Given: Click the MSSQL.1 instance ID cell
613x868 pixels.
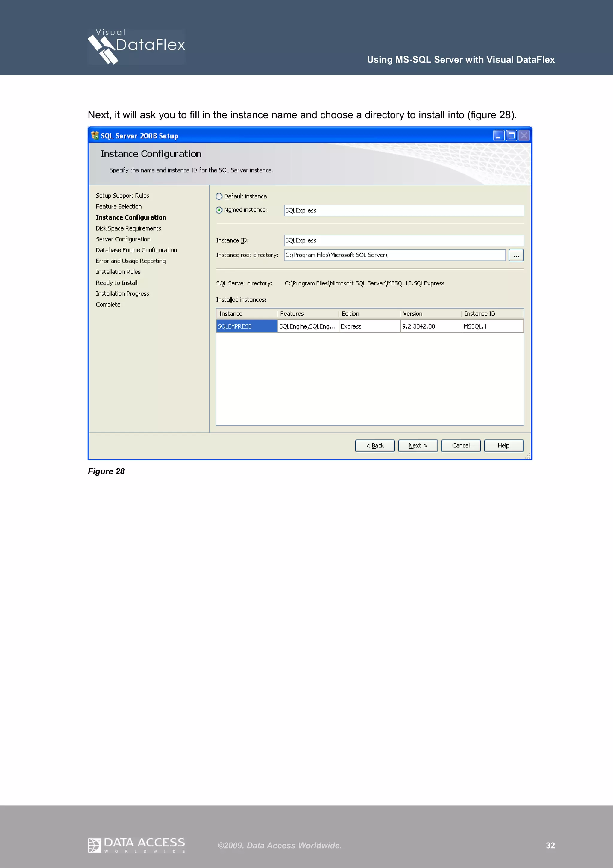Looking at the screenshot, I should [492, 326].
